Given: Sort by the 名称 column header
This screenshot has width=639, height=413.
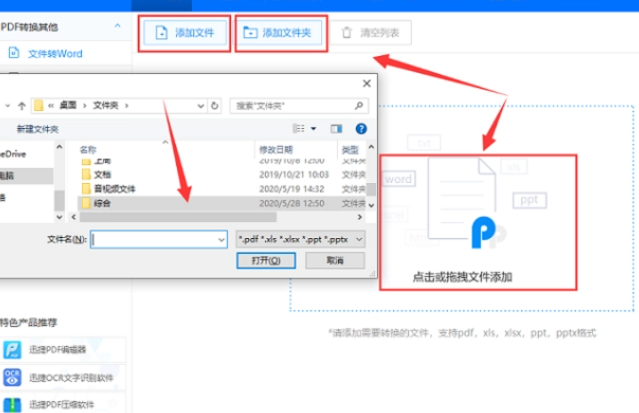Looking at the screenshot, I should [x=88, y=150].
